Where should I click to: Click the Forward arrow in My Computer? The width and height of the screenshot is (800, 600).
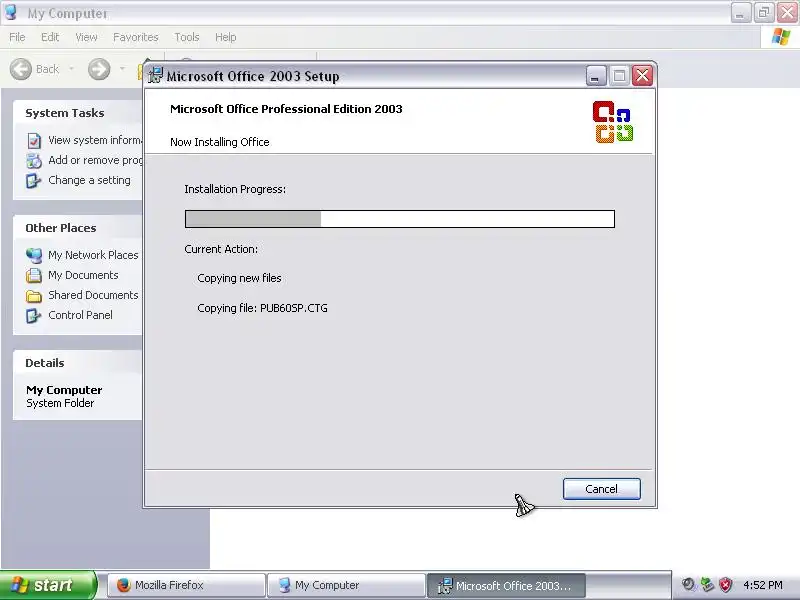[x=99, y=69]
